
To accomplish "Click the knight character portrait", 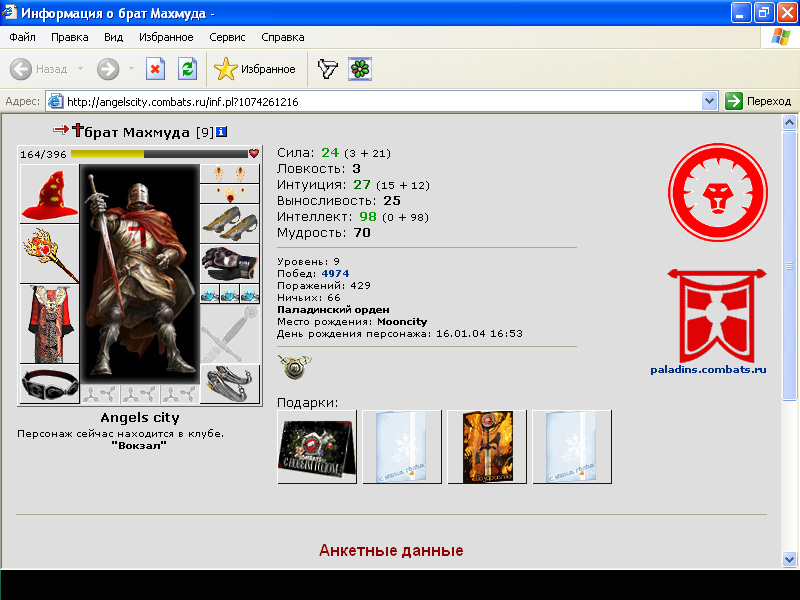I will (x=140, y=274).
